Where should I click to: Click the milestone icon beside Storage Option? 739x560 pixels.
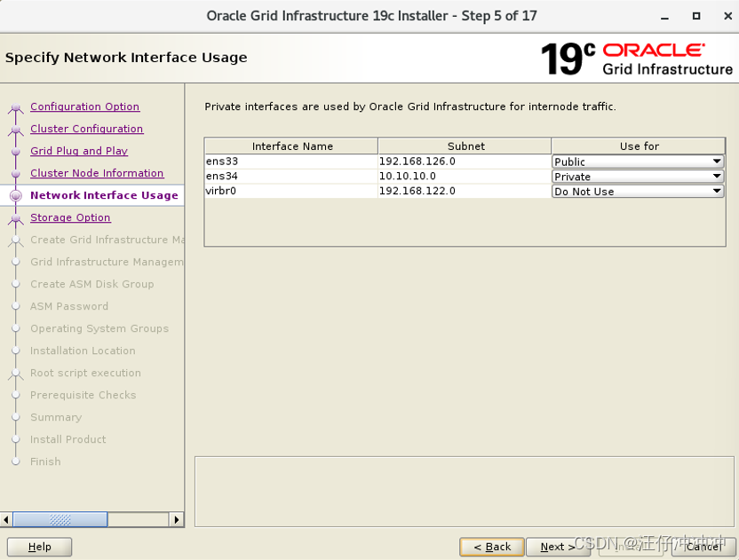(x=16, y=217)
